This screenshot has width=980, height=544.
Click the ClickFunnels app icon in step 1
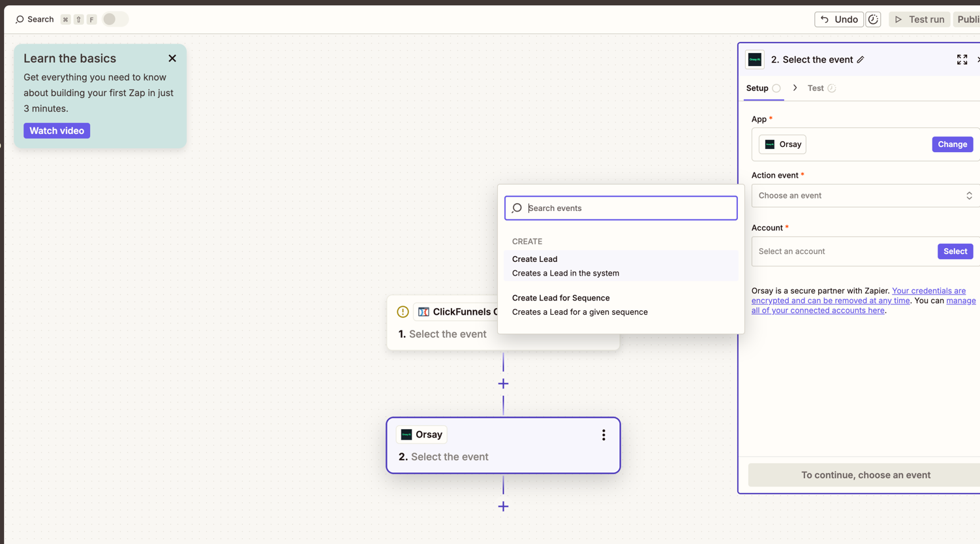pos(423,312)
